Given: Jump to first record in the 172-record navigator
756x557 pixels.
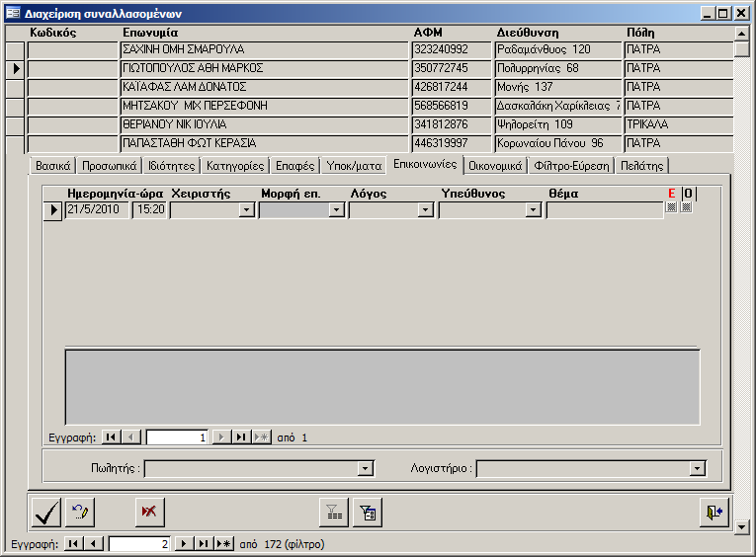Looking at the screenshot, I should tap(74, 544).
